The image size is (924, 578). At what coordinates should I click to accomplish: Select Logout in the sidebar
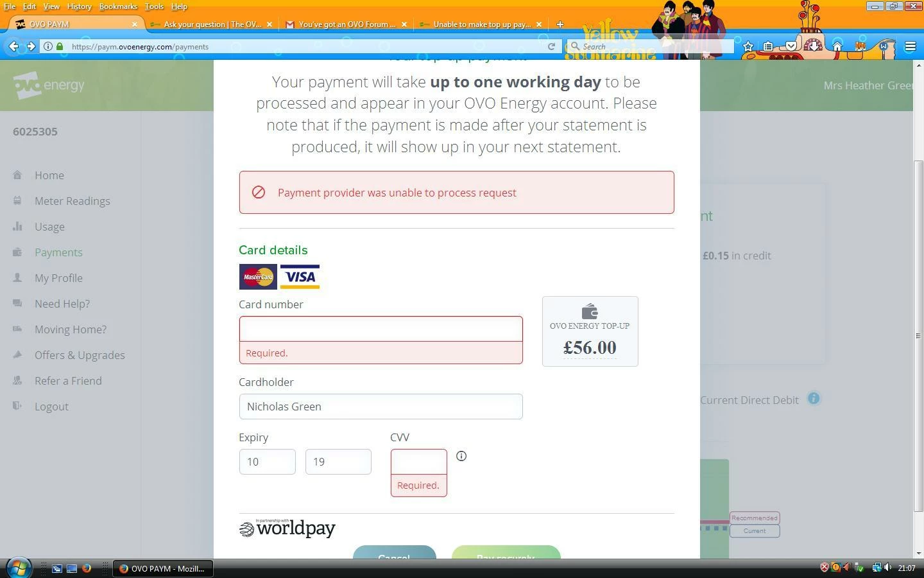[x=51, y=407]
